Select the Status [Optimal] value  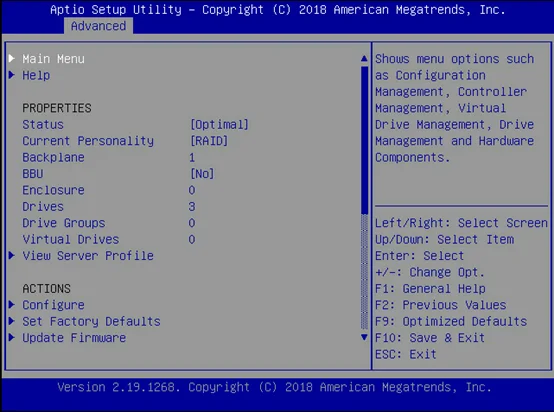click(219, 124)
